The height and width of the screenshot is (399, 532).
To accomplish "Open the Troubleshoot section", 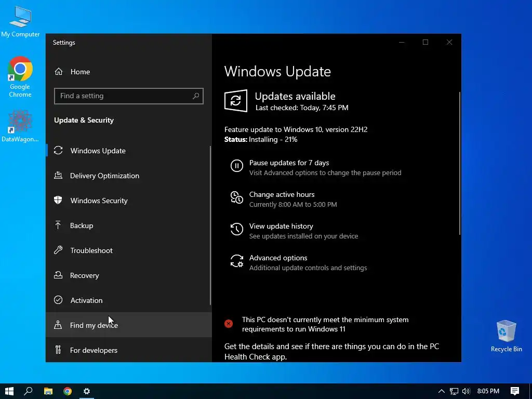I will [x=129, y=250].
